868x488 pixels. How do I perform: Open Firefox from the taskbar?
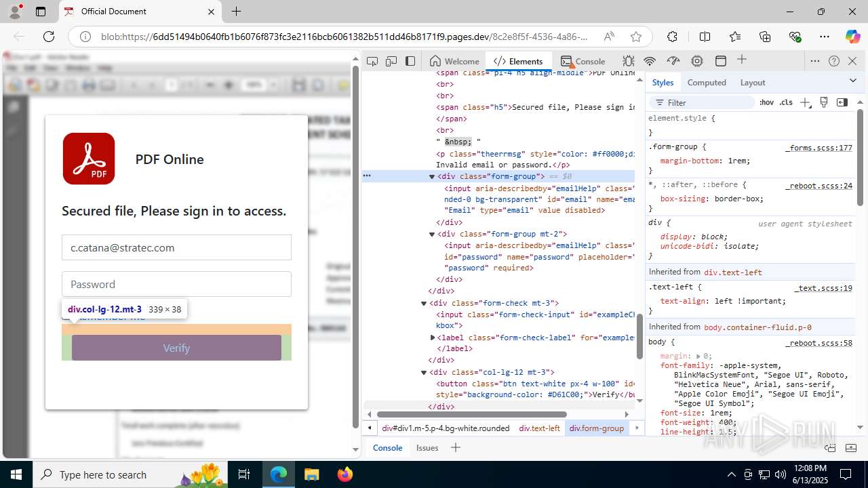pyautogui.click(x=345, y=474)
